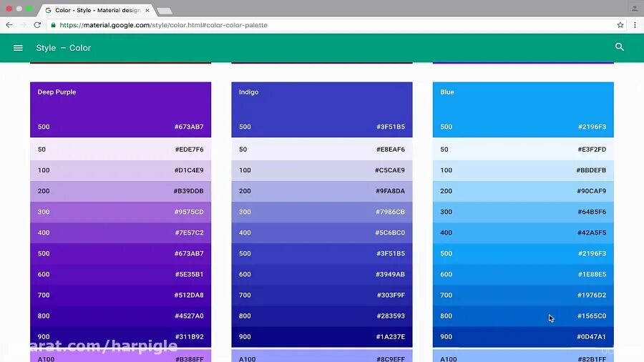Screen dimensions: 644x362
Task: Pick Deep Purple 100 swatch #D1C4E9
Action: [x=120, y=170]
